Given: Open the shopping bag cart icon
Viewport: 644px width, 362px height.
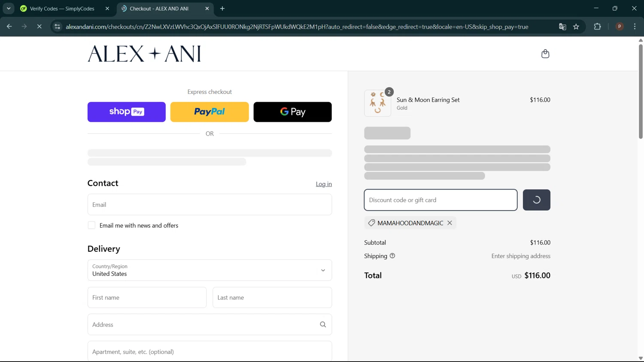Looking at the screenshot, I should coord(545,54).
